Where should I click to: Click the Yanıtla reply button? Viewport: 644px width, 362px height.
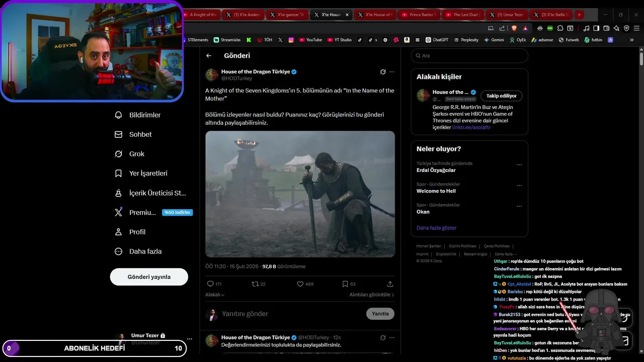[x=380, y=314]
